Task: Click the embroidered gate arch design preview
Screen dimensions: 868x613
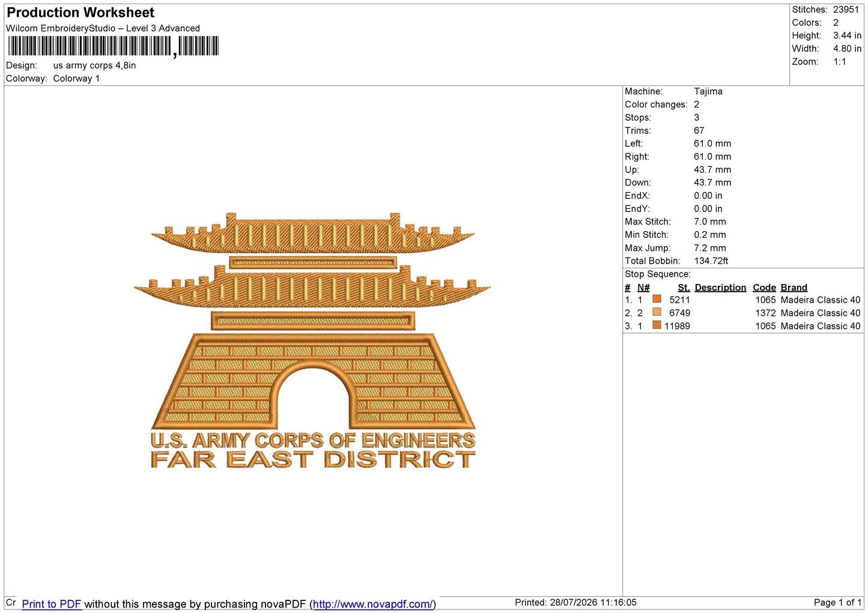Action: click(x=312, y=340)
